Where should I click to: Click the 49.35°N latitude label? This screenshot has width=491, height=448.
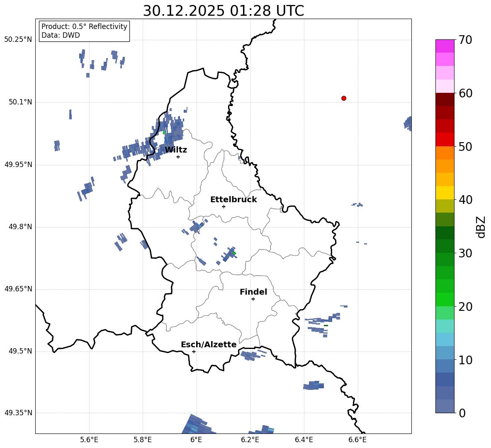click(18, 413)
